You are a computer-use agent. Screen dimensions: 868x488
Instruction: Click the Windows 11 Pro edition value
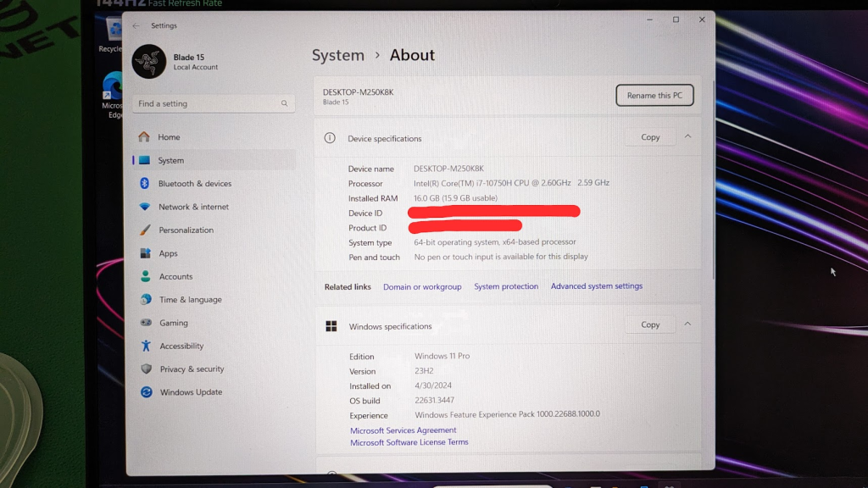(x=442, y=356)
